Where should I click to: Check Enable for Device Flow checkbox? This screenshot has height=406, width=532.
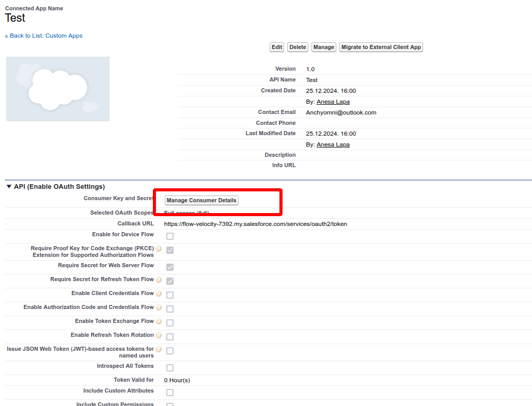pyautogui.click(x=170, y=236)
